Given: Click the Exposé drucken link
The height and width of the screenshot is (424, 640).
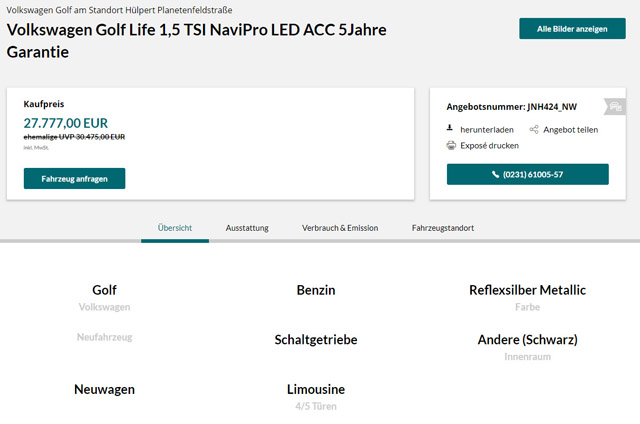Looking at the screenshot, I should coord(489,146).
